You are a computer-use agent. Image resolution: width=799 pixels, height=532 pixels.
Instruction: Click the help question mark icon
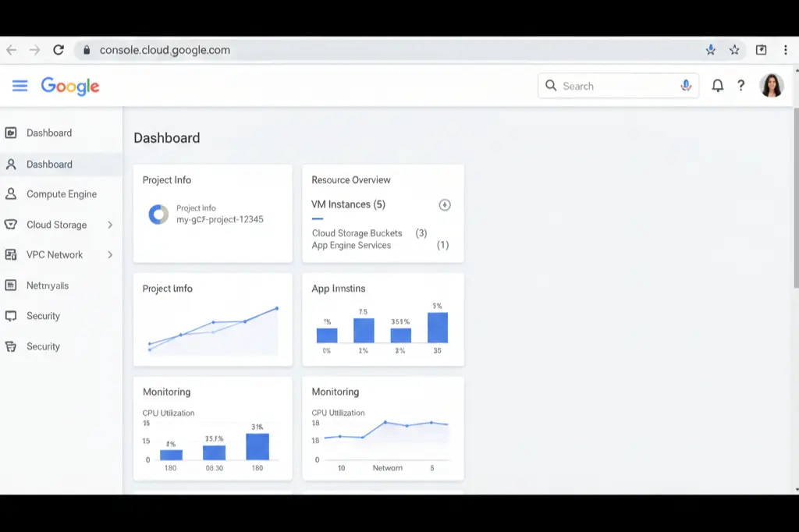(x=741, y=86)
